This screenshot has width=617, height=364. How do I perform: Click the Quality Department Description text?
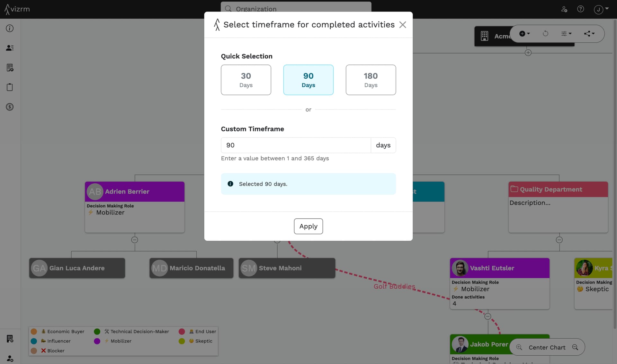pos(530,203)
